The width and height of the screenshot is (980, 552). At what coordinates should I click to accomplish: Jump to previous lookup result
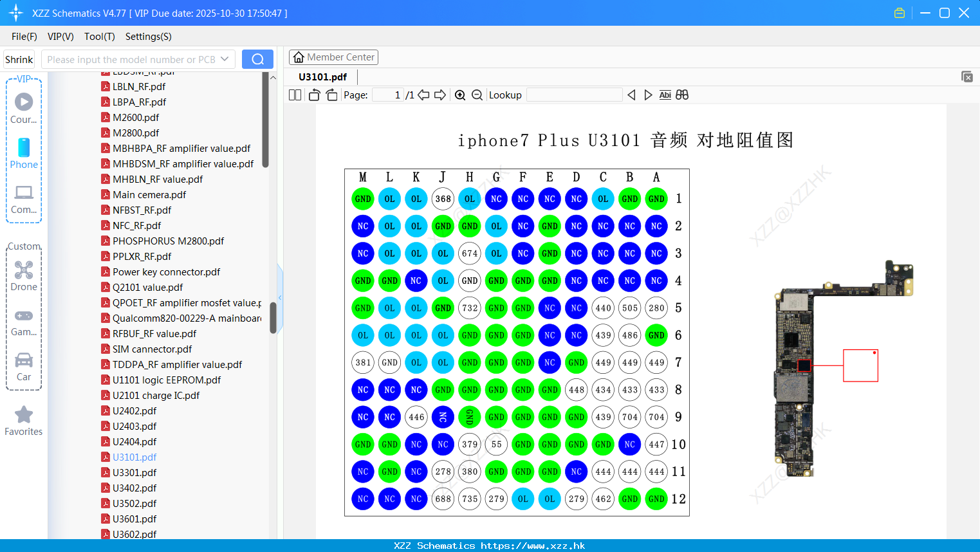click(x=631, y=95)
